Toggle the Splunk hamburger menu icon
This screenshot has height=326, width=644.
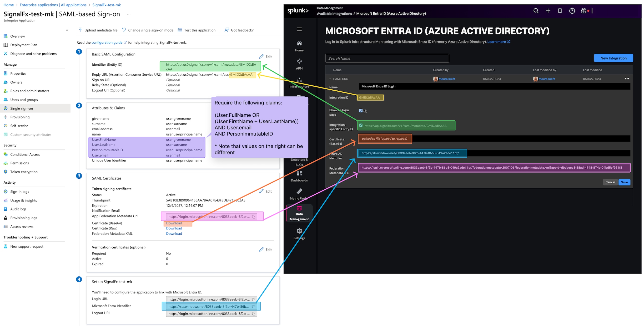coord(299,29)
